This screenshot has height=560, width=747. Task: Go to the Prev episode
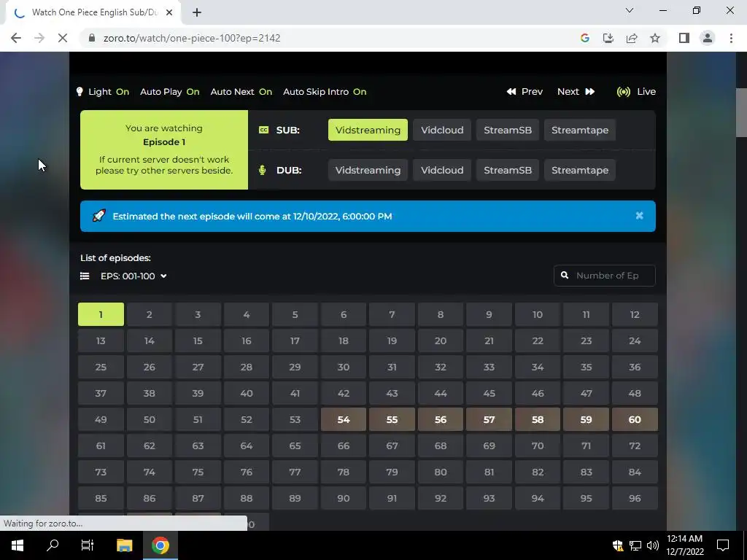[525, 91]
